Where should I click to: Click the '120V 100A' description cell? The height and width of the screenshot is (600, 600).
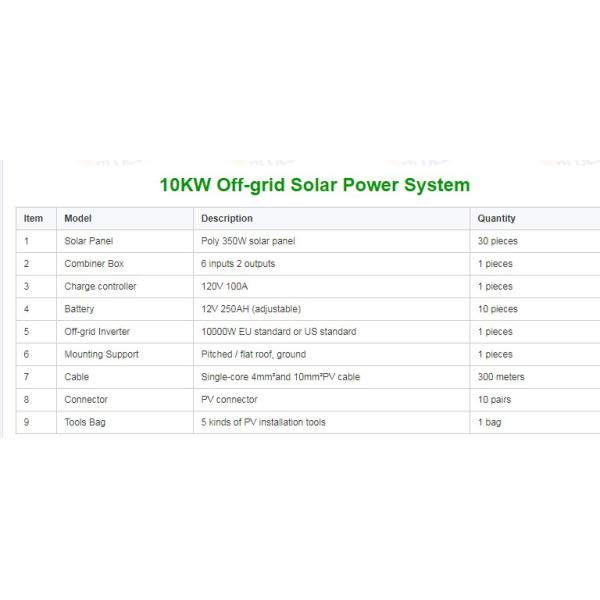[224, 286]
